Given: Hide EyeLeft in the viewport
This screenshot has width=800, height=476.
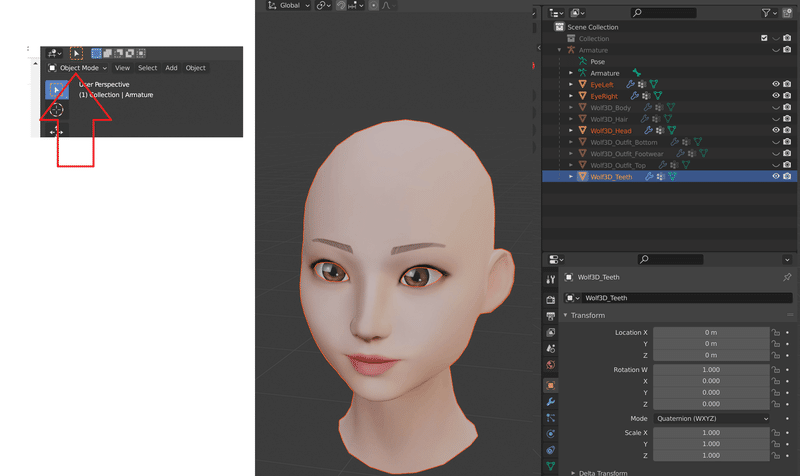Looking at the screenshot, I should (x=776, y=84).
